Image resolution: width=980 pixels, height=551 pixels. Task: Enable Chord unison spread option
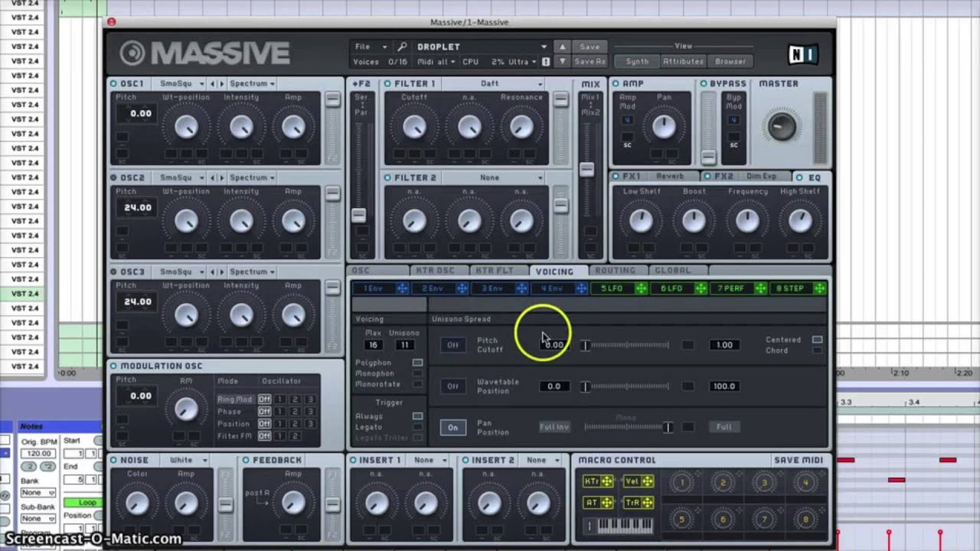(x=817, y=350)
